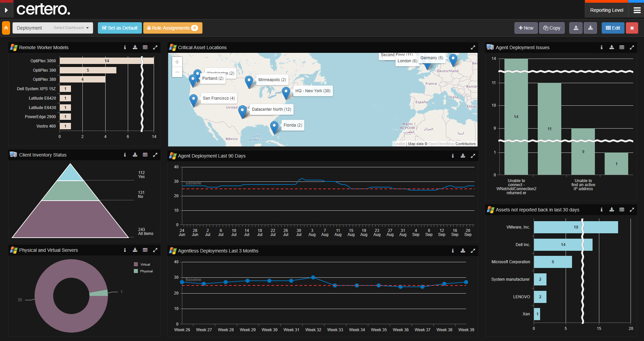Viewport: 644px width, 341px height.
Task: Copy the current dashboard
Action: coord(552,28)
